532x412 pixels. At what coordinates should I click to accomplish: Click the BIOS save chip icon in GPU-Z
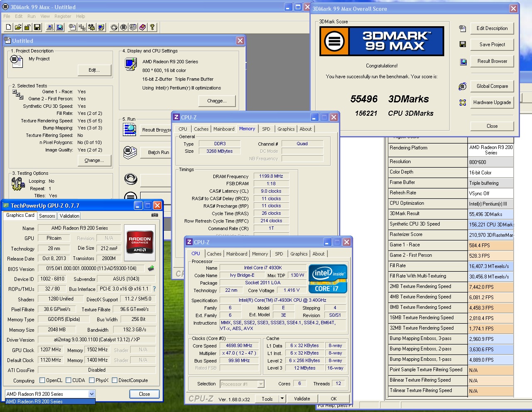151,268
